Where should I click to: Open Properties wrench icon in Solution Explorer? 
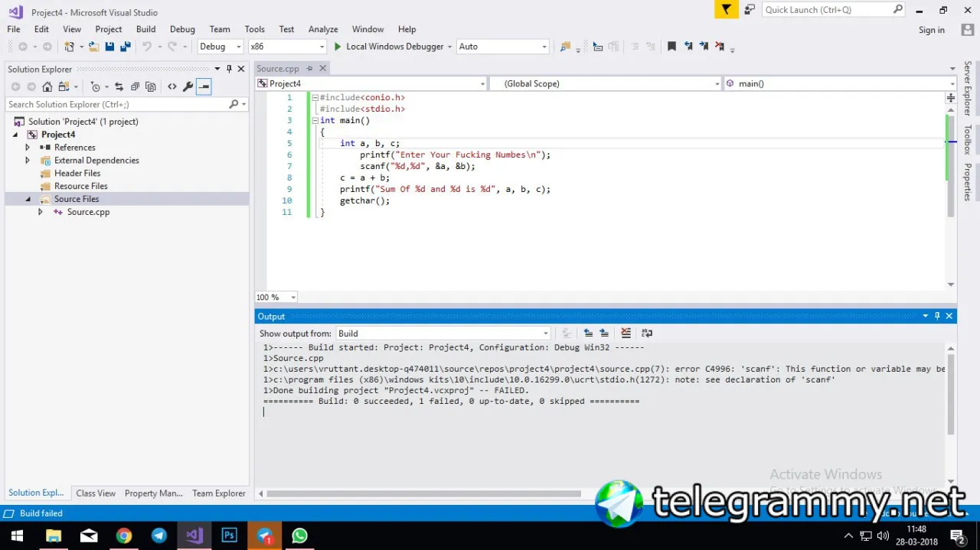tap(188, 86)
